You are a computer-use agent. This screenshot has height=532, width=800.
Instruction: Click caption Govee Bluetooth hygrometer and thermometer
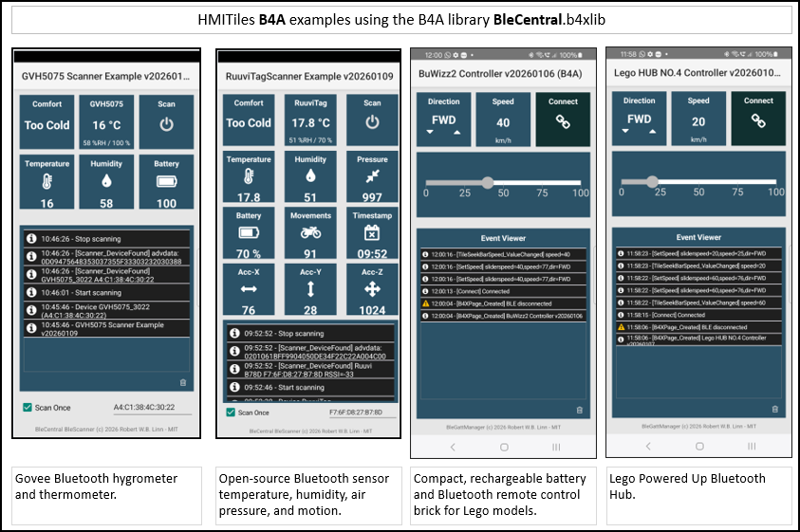[96, 486]
